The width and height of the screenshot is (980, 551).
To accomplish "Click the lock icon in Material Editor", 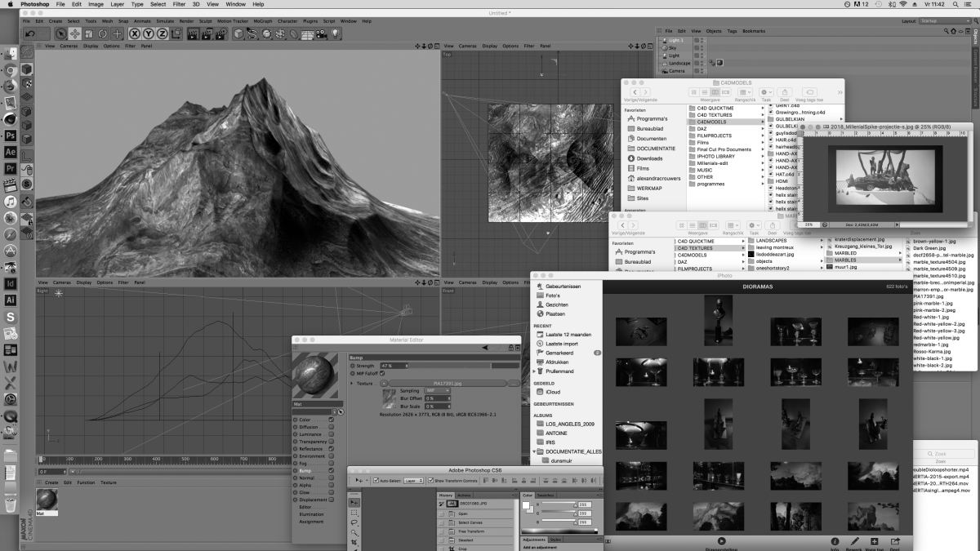I will (510, 348).
